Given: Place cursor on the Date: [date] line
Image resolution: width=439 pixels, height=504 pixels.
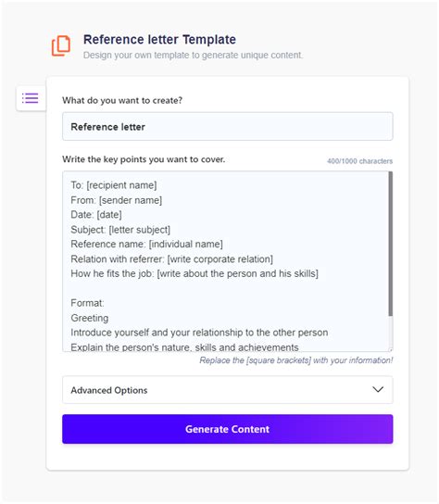Looking at the screenshot, I should [x=96, y=215].
